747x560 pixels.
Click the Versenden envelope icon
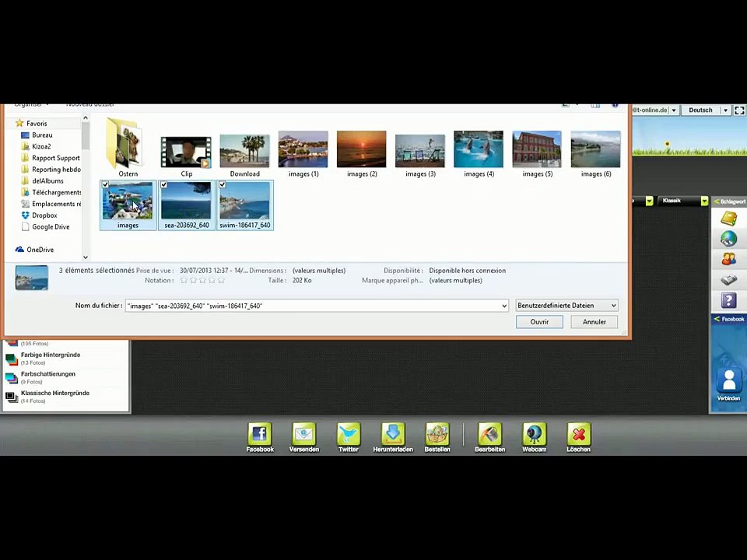[304, 434]
